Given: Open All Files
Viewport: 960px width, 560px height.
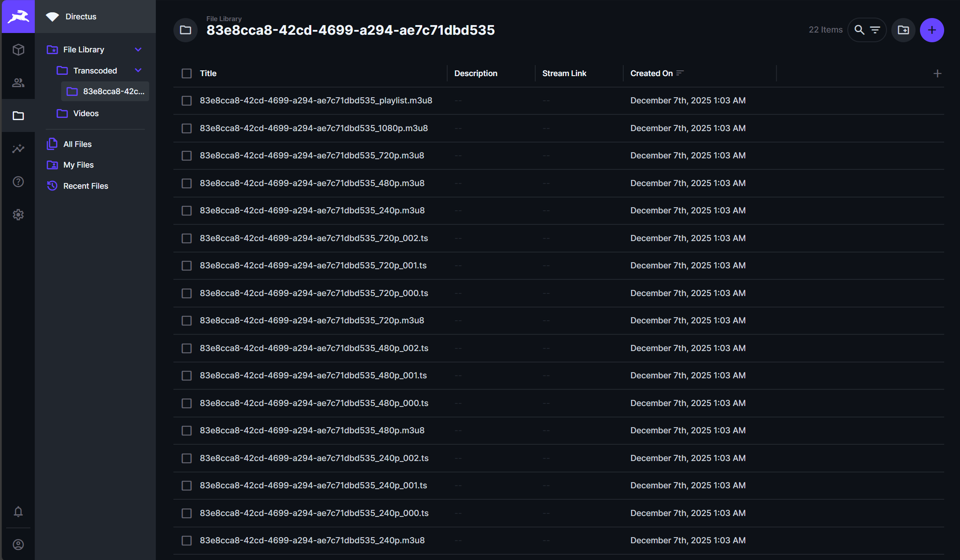Looking at the screenshot, I should [x=77, y=144].
